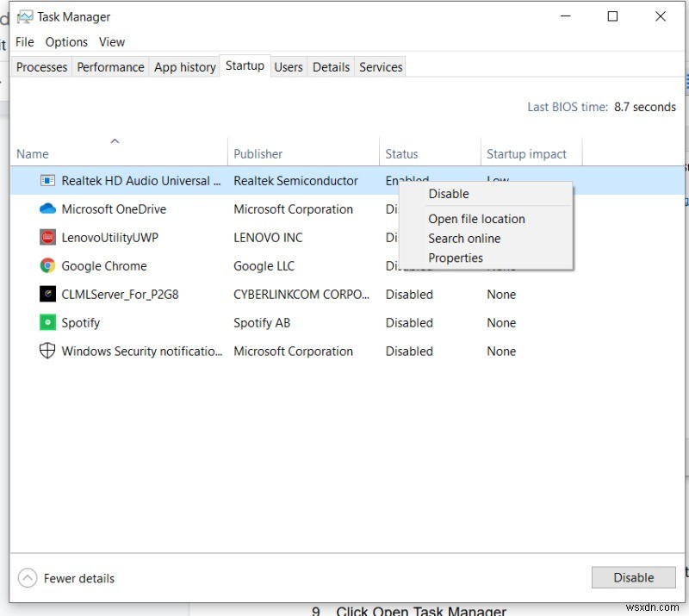Select the Spotify icon
Image resolution: width=689 pixels, height=616 pixels.
click(47, 322)
